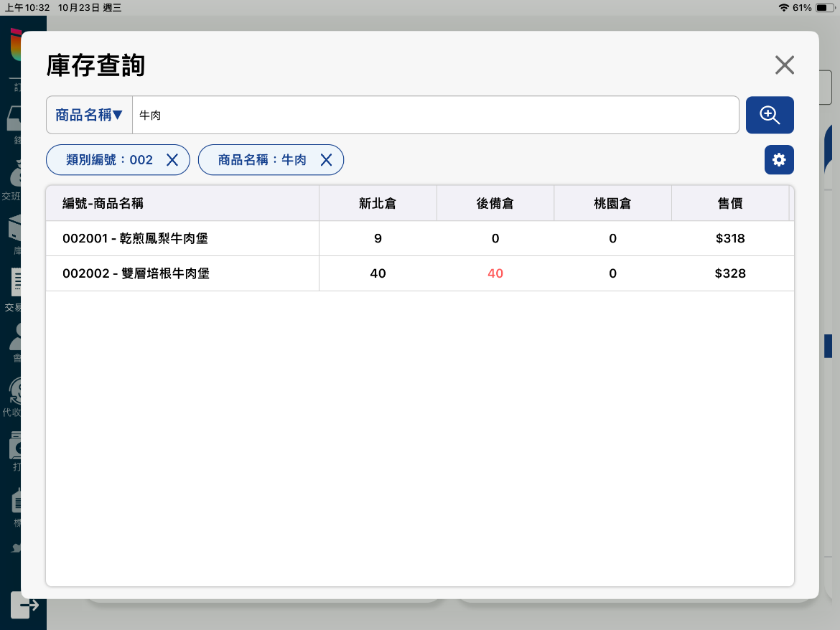Sort by the 新北倉 column header
The image size is (840, 630).
378,204
